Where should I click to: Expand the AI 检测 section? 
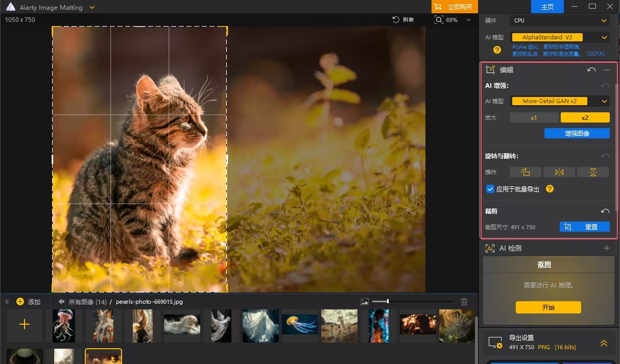[x=607, y=249]
